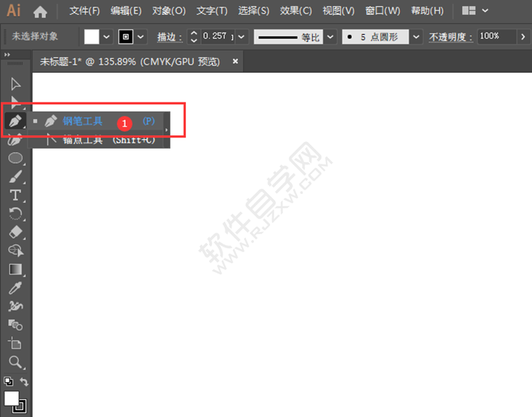
Task: Click the Home icon
Action: coord(40,12)
